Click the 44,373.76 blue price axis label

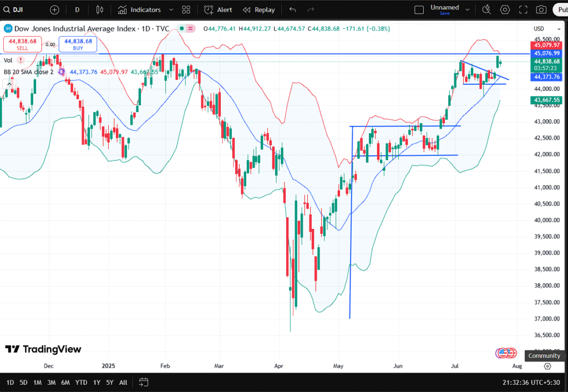(546, 77)
